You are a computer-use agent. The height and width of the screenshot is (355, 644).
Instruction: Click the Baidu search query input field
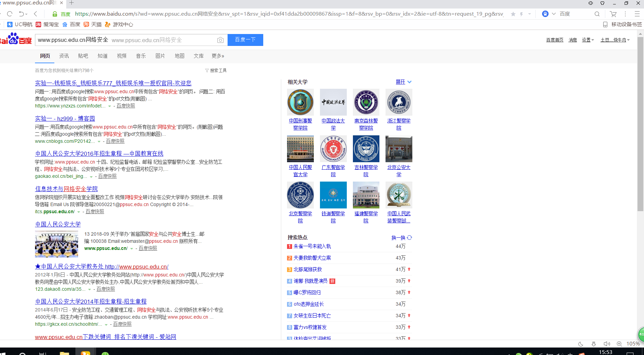click(126, 40)
